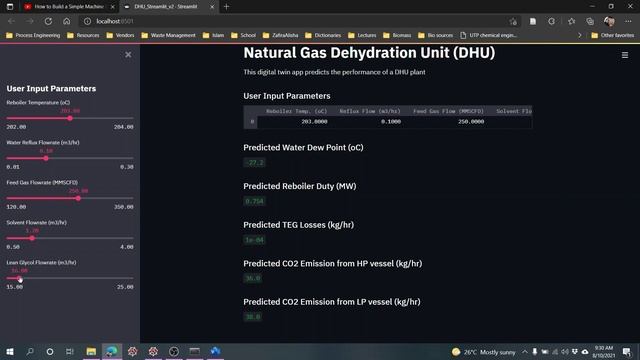Image resolution: width=640 pixels, height=360 pixels.
Task: Open Microsoft Edge from the taskbar
Action: [111, 351]
